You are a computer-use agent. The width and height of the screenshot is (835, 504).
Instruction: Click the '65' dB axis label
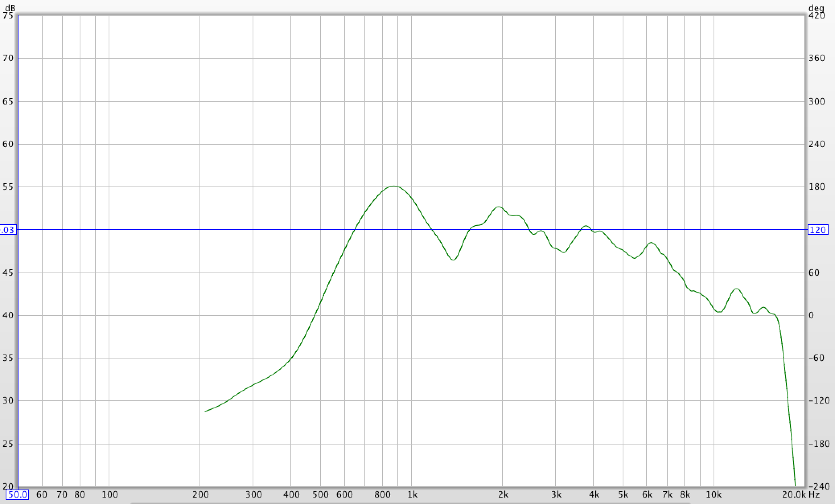tap(8, 101)
